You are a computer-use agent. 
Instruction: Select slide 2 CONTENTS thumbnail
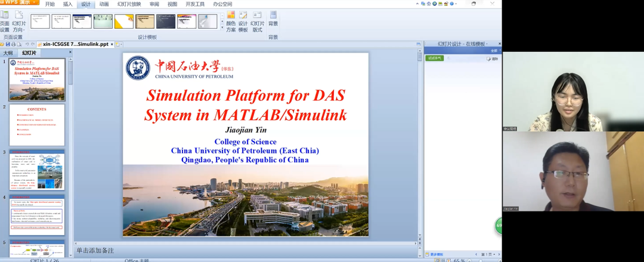[x=37, y=125]
